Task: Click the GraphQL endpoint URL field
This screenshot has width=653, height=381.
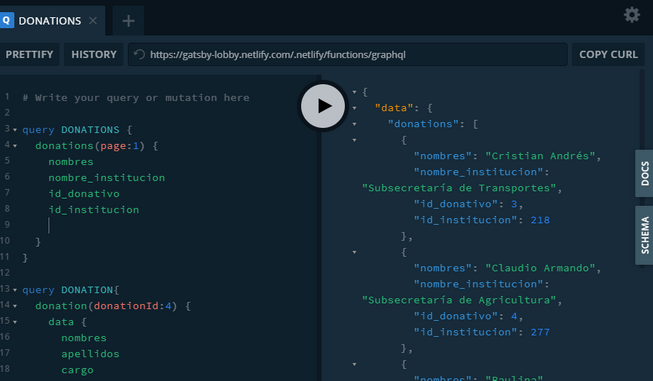Action: (347, 55)
